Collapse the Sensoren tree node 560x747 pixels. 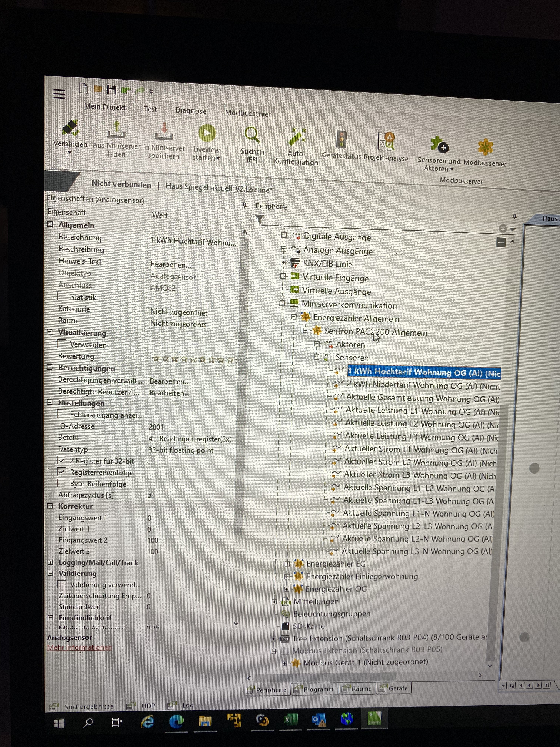pos(317,357)
